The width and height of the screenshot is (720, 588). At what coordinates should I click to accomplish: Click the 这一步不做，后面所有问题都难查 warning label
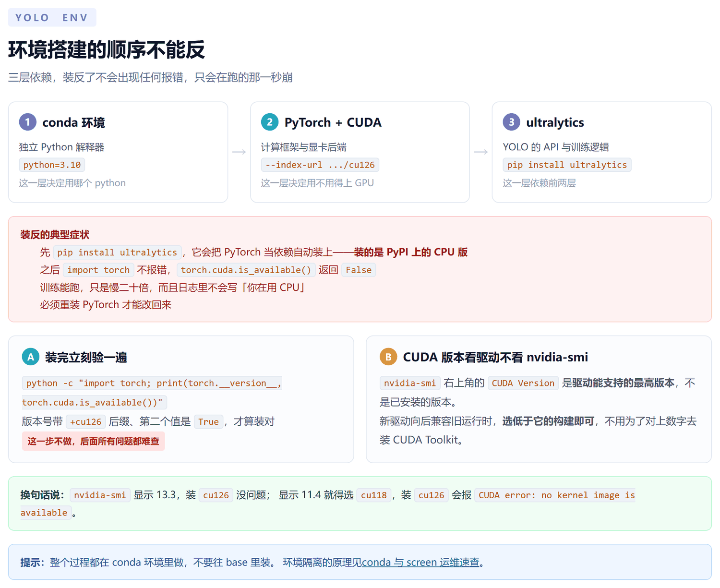93,441
